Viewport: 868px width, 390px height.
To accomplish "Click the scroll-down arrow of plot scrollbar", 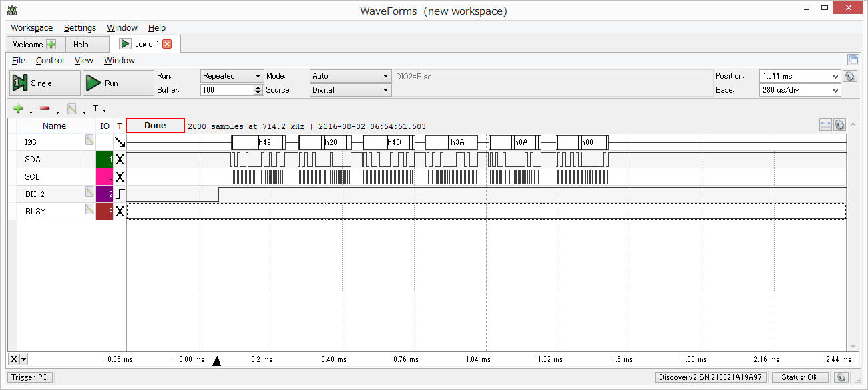I will [x=852, y=346].
